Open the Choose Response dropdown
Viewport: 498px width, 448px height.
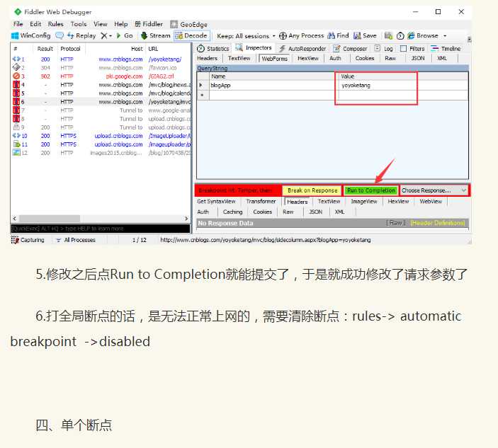434,190
